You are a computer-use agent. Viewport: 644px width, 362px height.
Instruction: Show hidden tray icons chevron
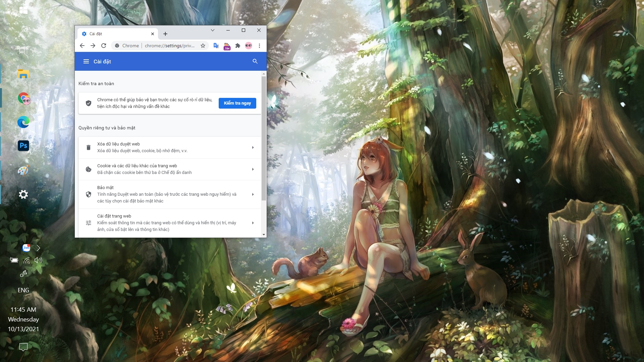click(x=38, y=248)
